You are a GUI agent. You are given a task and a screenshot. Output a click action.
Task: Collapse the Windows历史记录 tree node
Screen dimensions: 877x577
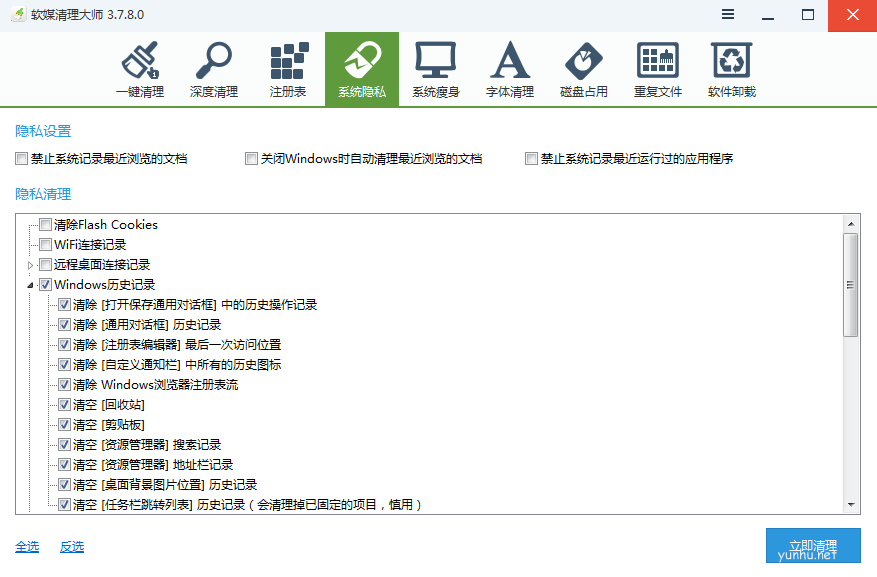point(30,284)
